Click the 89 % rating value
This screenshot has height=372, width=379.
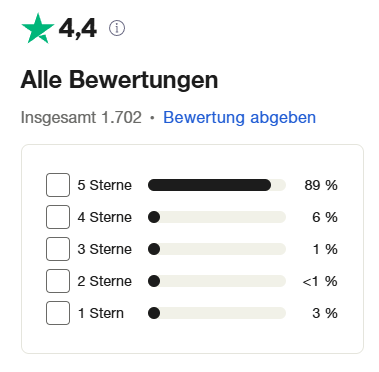pyautogui.click(x=321, y=185)
